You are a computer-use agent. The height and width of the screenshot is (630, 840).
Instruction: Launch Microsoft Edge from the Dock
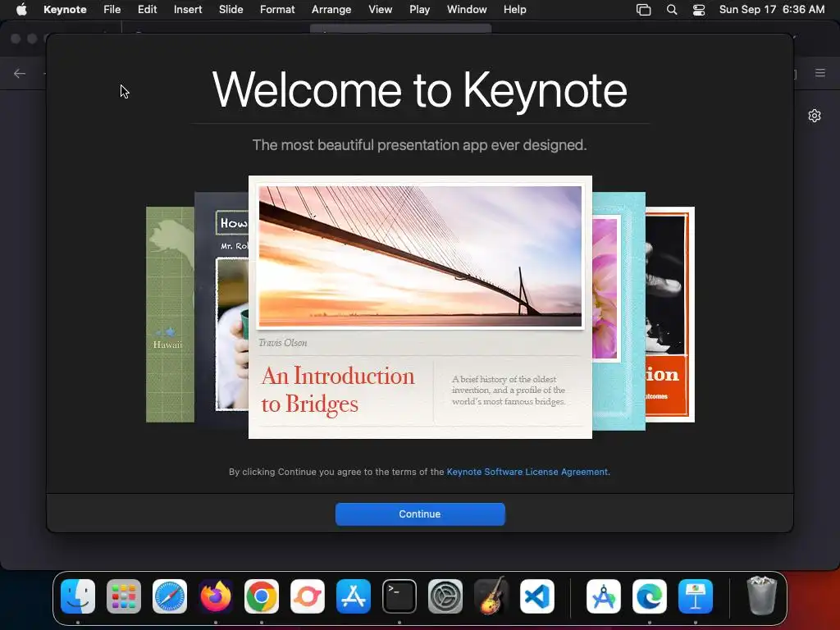coord(650,596)
